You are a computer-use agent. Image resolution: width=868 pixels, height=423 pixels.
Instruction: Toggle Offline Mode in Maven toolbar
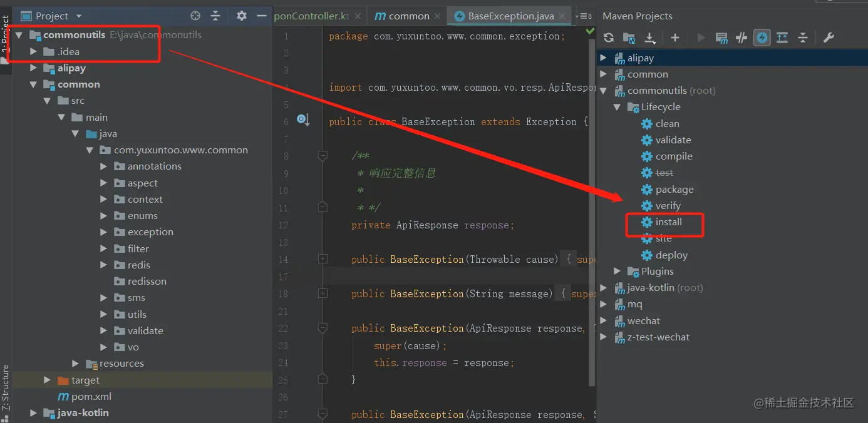pyautogui.click(x=741, y=38)
